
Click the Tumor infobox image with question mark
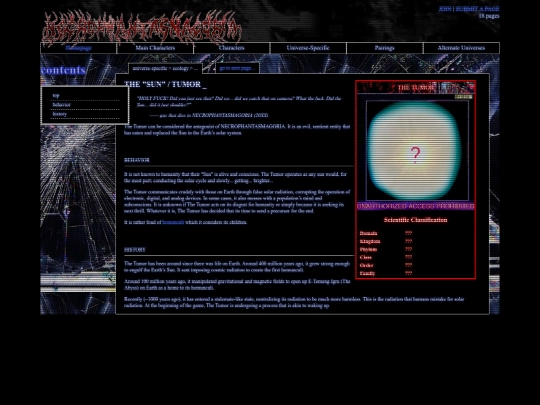[x=416, y=150]
